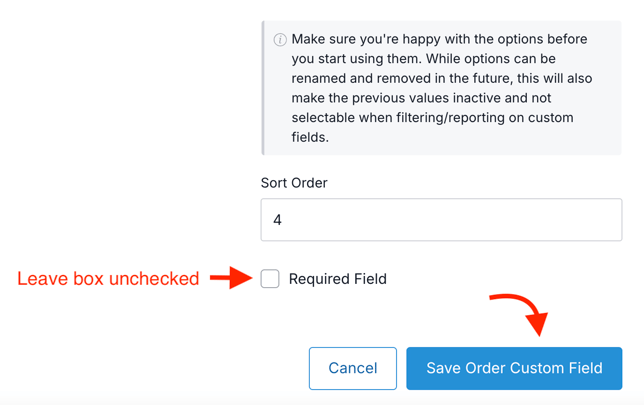
Task: Click the curved red arrow above Save button
Action: point(522,312)
